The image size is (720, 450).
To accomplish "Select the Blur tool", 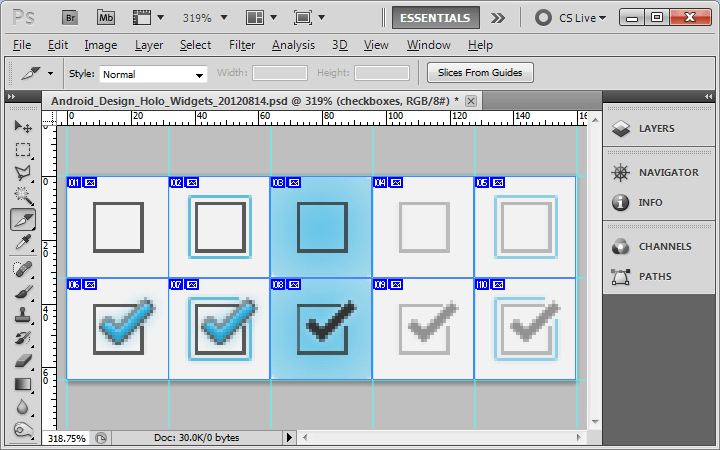I will [22, 407].
